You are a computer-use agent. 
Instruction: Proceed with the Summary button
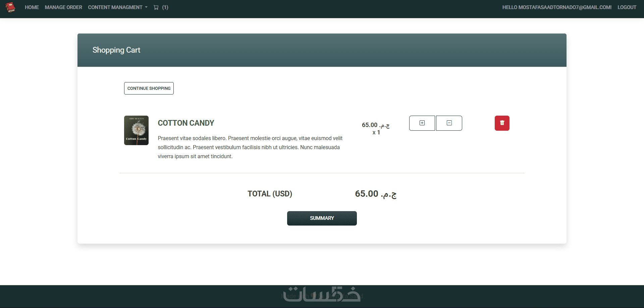click(x=322, y=218)
